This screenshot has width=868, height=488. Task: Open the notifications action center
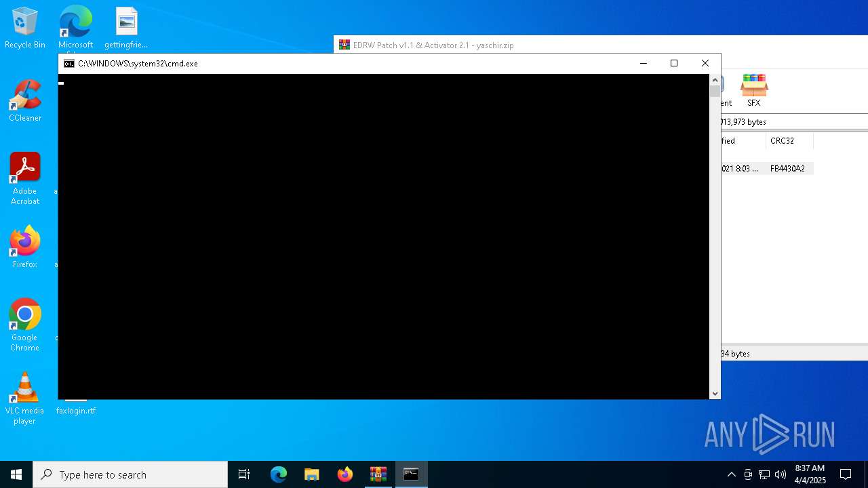(x=846, y=474)
